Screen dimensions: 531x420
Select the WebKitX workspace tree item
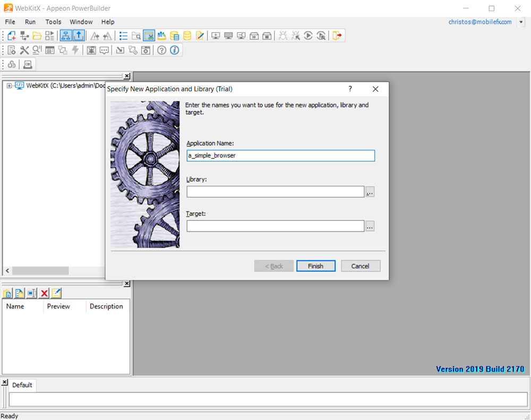[66, 85]
